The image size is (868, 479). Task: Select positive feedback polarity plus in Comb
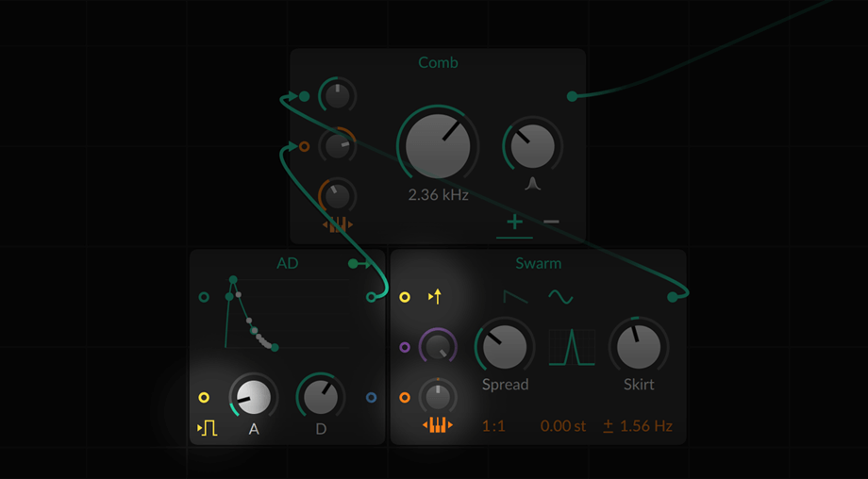point(515,223)
